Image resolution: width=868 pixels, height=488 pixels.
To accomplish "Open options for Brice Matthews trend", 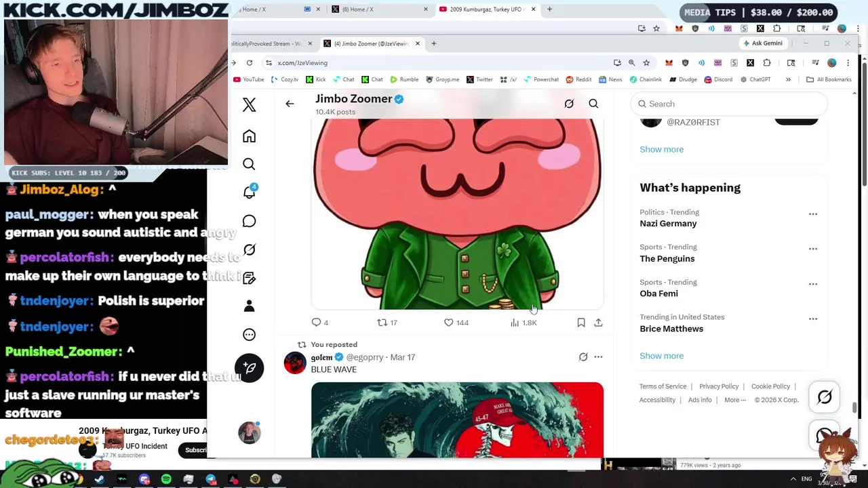I will click(x=812, y=319).
